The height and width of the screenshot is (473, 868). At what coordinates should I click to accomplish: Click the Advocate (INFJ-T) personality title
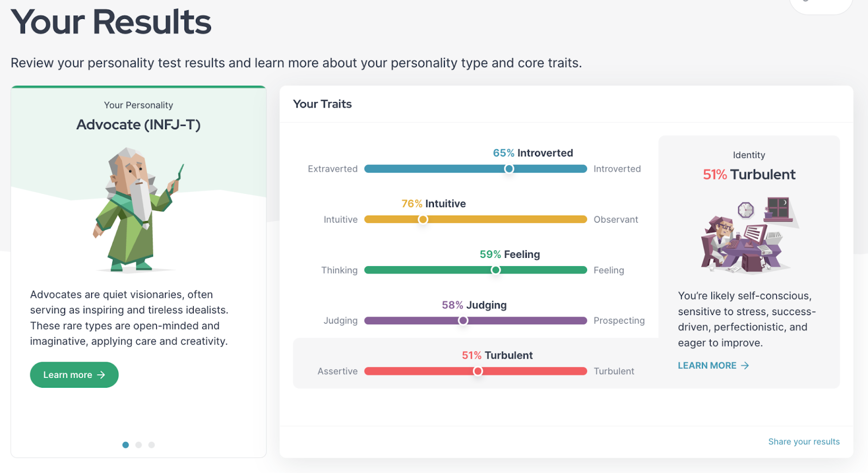click(138, 125)
